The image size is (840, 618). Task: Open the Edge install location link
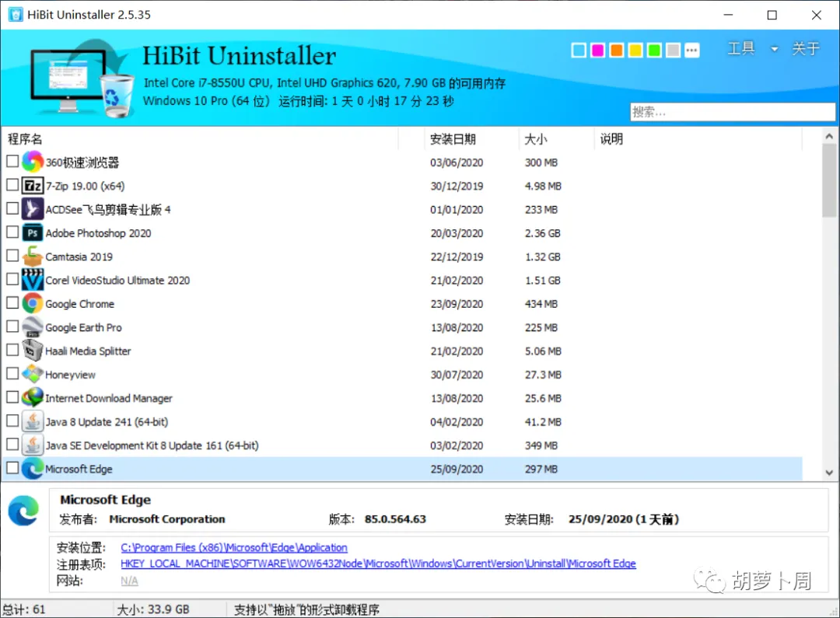click(234, 547)
